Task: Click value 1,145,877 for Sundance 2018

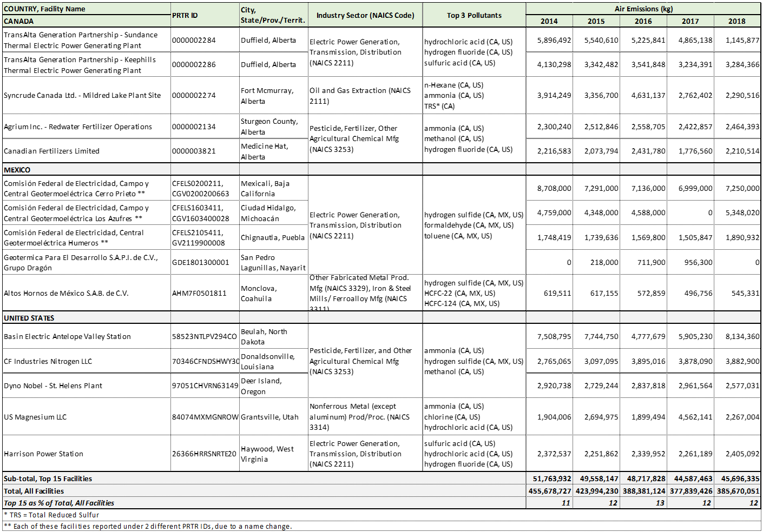Action: click(742, 40)
